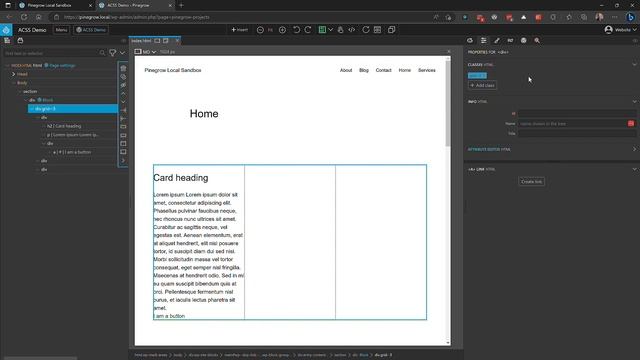Switch to the ACSS Demo browser tab
The width and height of the screenshot is (640, 360).
[x=135, y=5]
